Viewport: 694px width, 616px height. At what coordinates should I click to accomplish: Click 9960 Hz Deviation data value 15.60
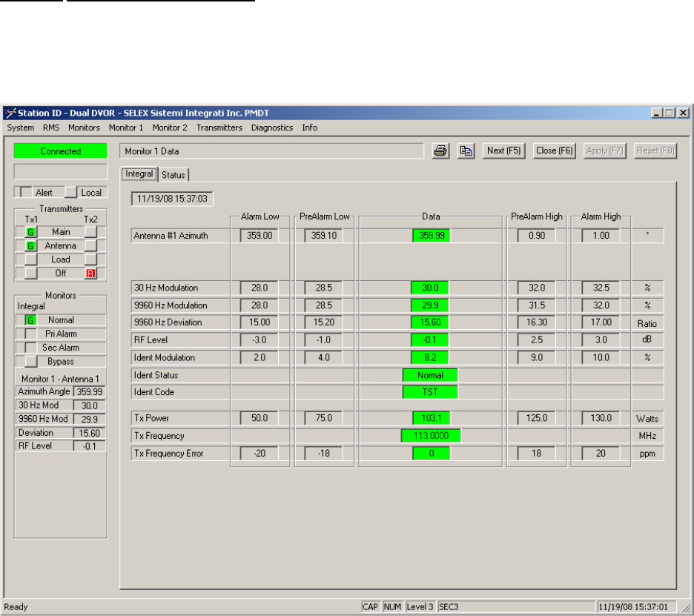click(x=430, y=322)
